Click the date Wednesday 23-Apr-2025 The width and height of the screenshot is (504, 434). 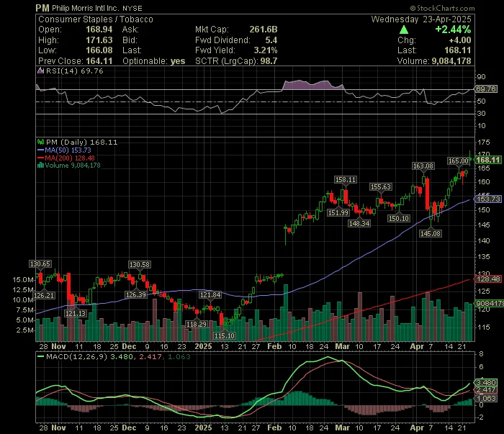pyautogui.click(x=421, y=19)
